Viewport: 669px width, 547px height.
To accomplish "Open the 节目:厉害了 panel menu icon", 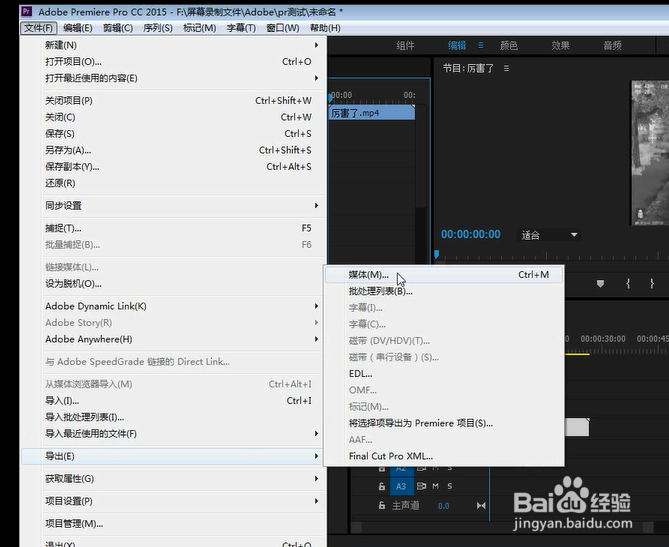I will (x=506, y=68).
